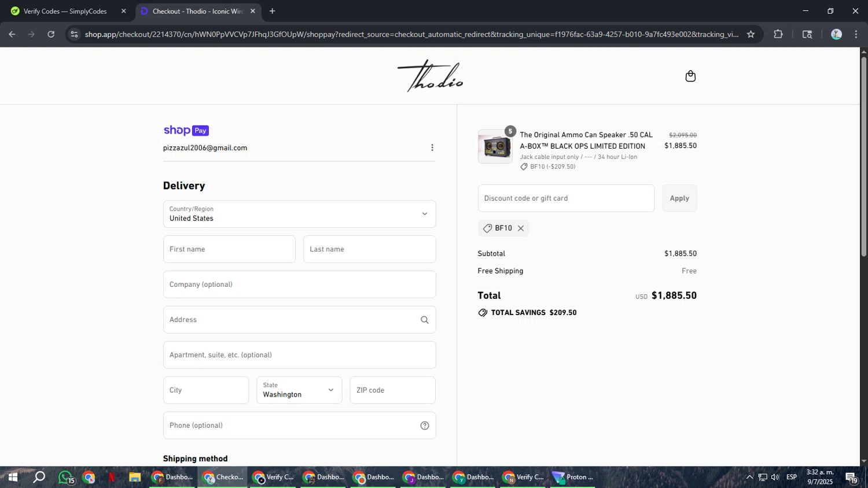This screenshot has height=488, width=868.
Task: Click the Thodio logo
Action: coord(431,76)
